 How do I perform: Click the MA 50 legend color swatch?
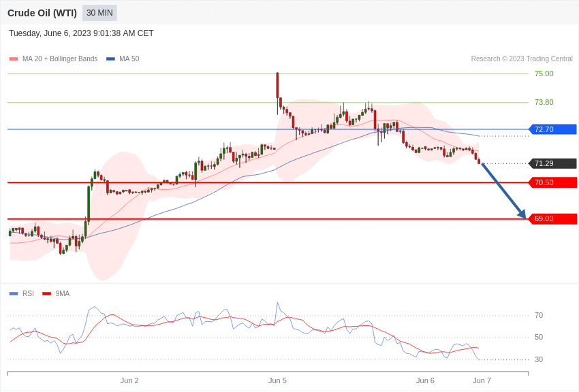click(x=110, y=59)
